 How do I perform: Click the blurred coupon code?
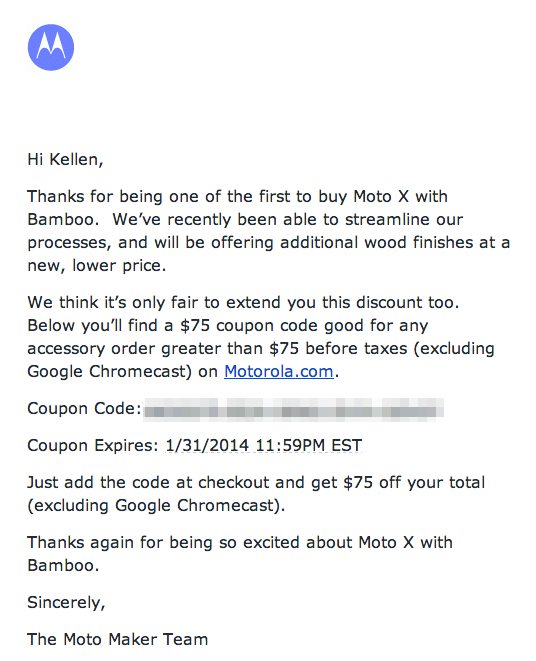tap(293, 409)
